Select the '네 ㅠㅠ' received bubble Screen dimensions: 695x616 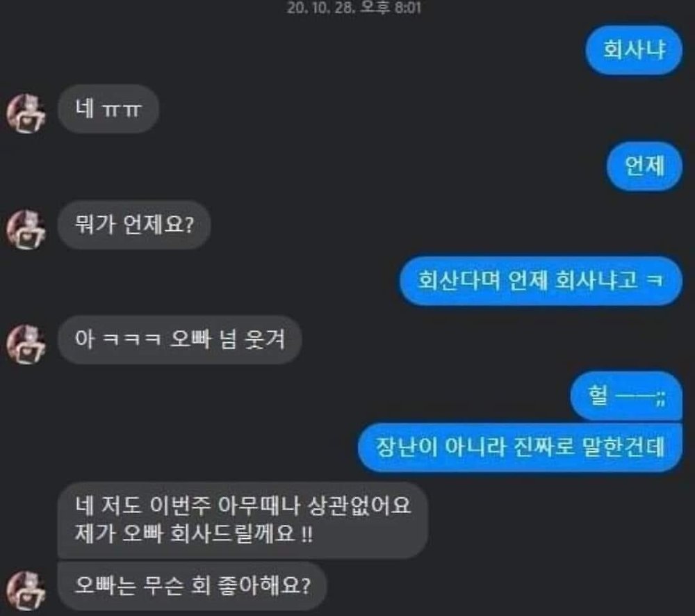(x=108, y=108)
